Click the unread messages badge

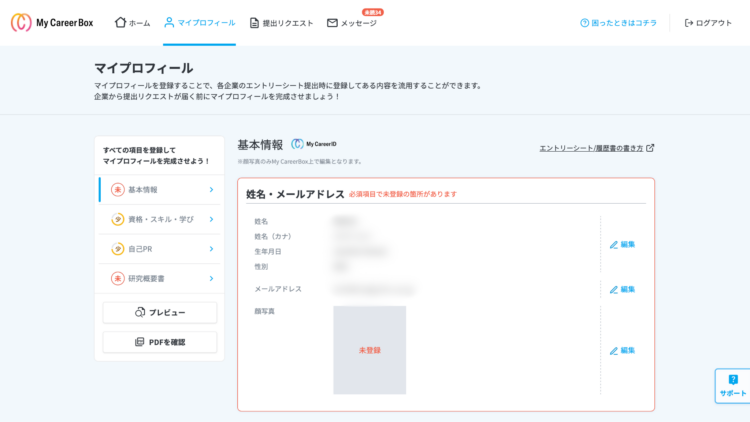[373, 12]
